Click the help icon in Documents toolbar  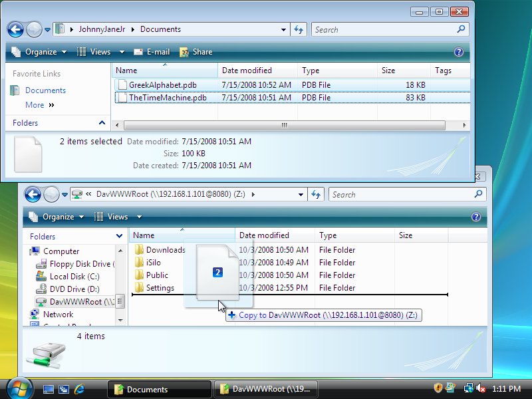(x=458, y=52)
